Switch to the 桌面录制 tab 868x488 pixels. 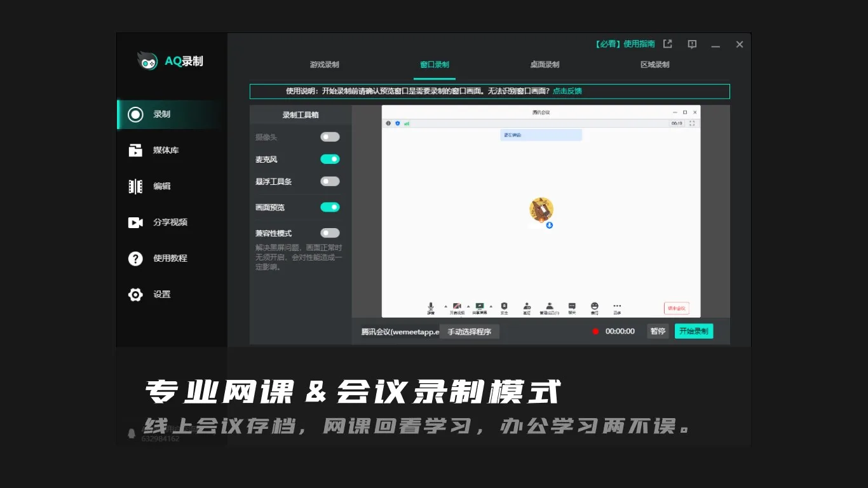(x=545, y=64)
